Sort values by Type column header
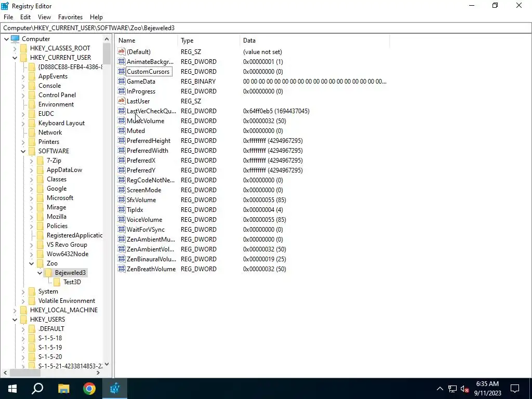Viewport: 532px width, 399px height. coord(209,41)
